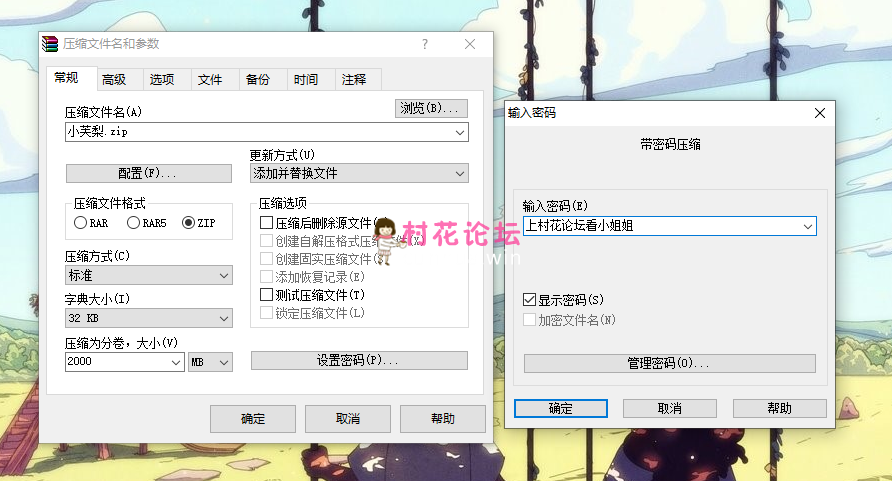Image resolution: width=892 pixels, height=481 pixels.
Task: Open the password history dropdown arrow
Action: 808,226
